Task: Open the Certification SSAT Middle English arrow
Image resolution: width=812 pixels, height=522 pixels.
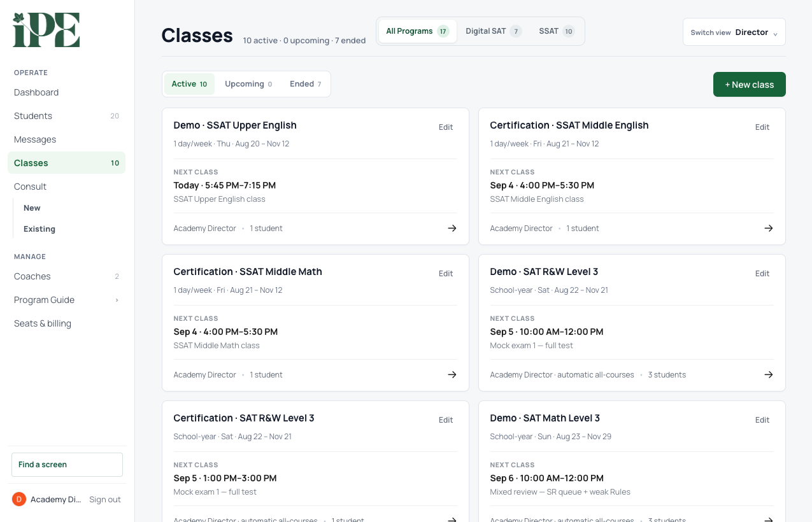Action: point(769,228)
